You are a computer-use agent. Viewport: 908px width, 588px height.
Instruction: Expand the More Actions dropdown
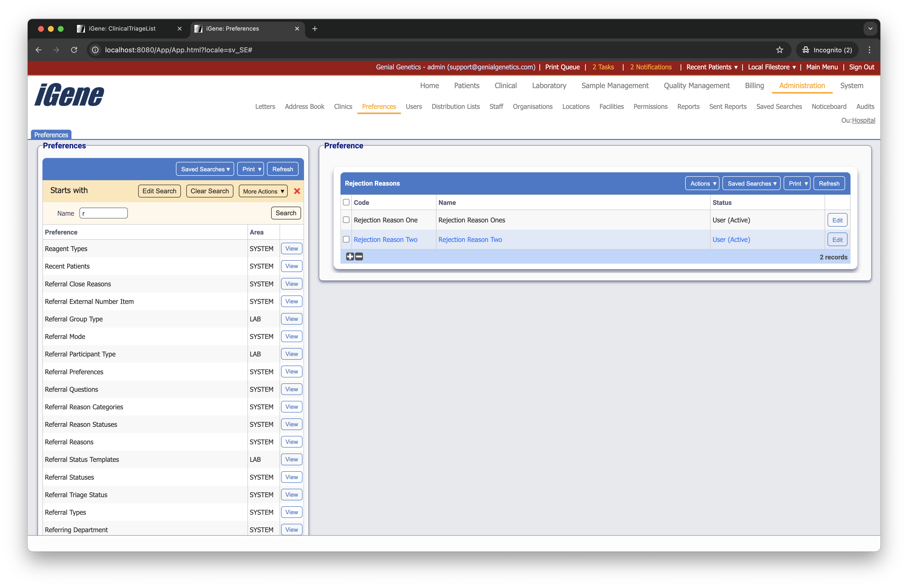[x=263, y=191]
